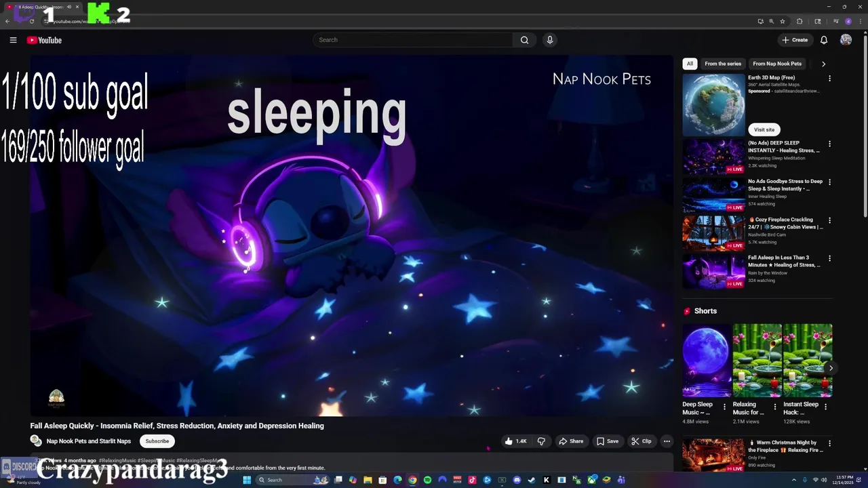This screenshot has height=488, width=868.
Task: Select the From the series chip
Action: coord(723,64)
